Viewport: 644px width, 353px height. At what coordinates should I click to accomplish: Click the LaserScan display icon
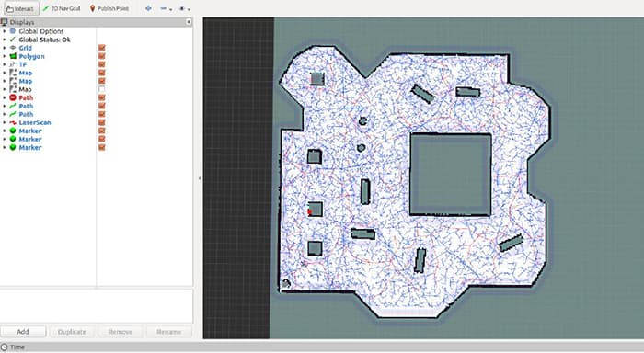coord(13,122)
